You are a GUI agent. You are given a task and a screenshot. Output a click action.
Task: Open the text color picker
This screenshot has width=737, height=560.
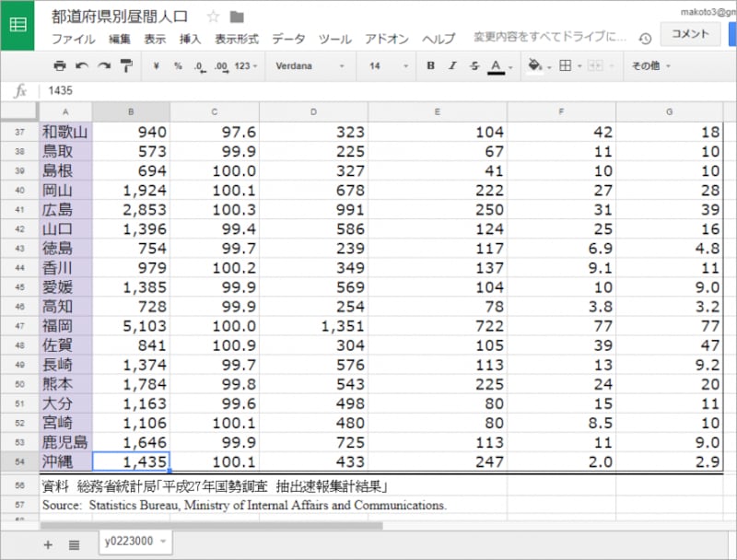coord(497,66)
